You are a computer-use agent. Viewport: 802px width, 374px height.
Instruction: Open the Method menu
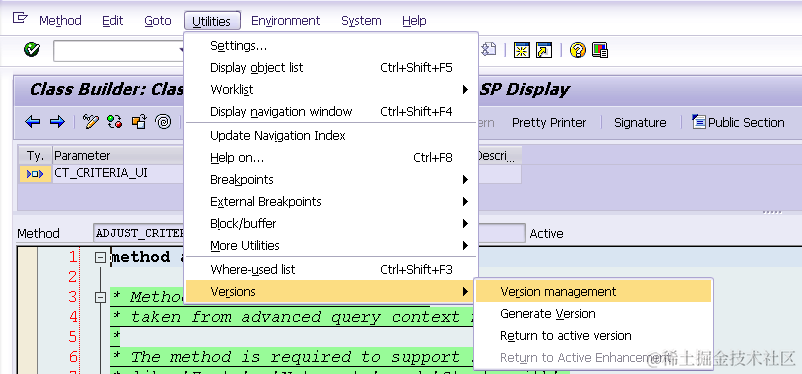(x=60, y=21)
